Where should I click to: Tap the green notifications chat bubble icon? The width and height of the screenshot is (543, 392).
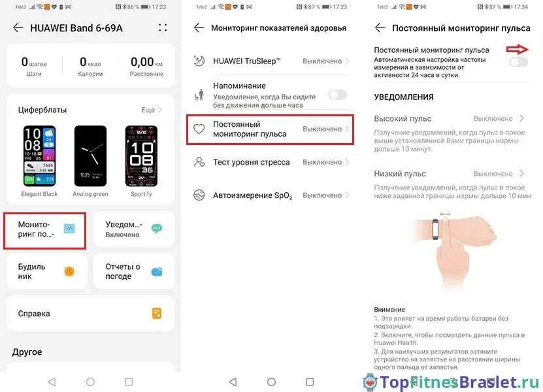pyautogui.click(x=157, y=229)
